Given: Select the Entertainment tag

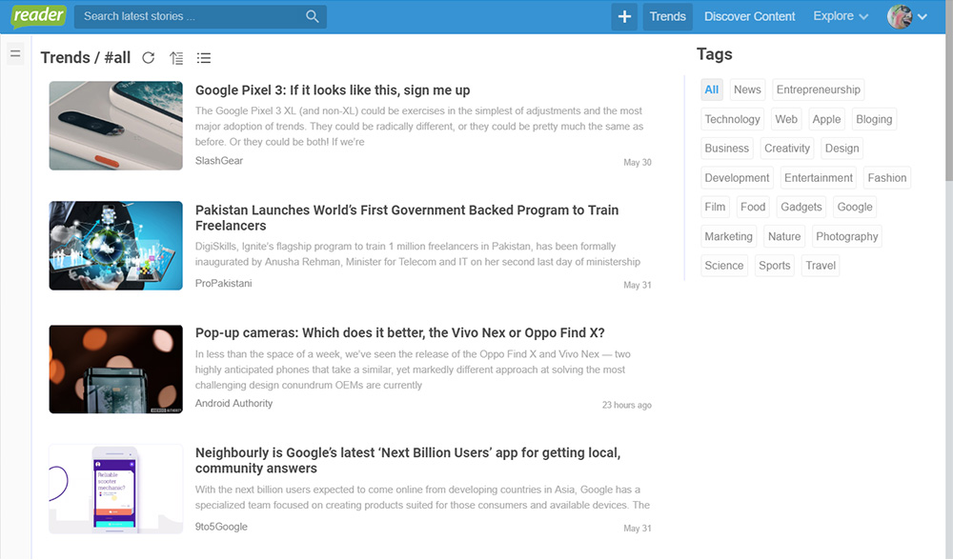Looking at the screenshot, I should click(818, 178).
